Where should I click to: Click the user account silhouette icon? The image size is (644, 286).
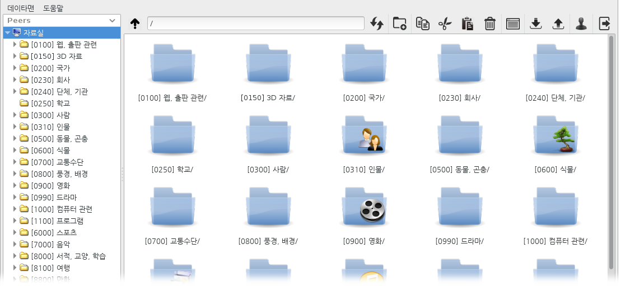581,24
